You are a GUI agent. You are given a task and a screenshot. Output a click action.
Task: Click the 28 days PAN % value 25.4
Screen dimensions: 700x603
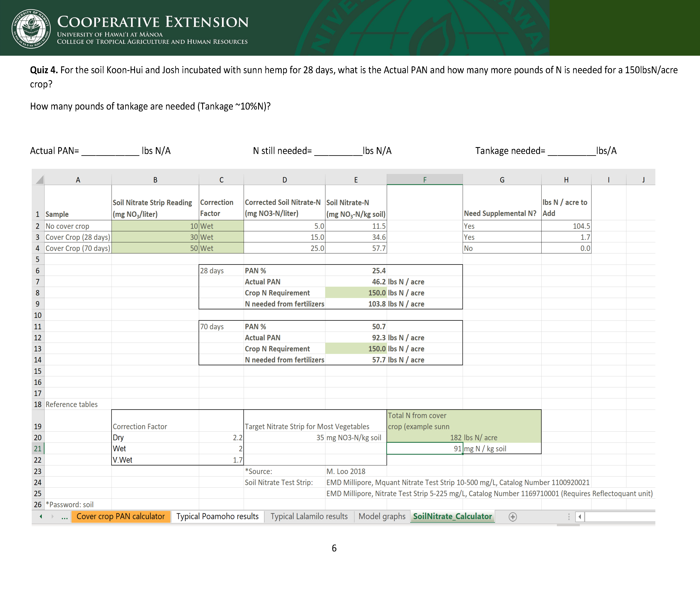tap(356, 271)
